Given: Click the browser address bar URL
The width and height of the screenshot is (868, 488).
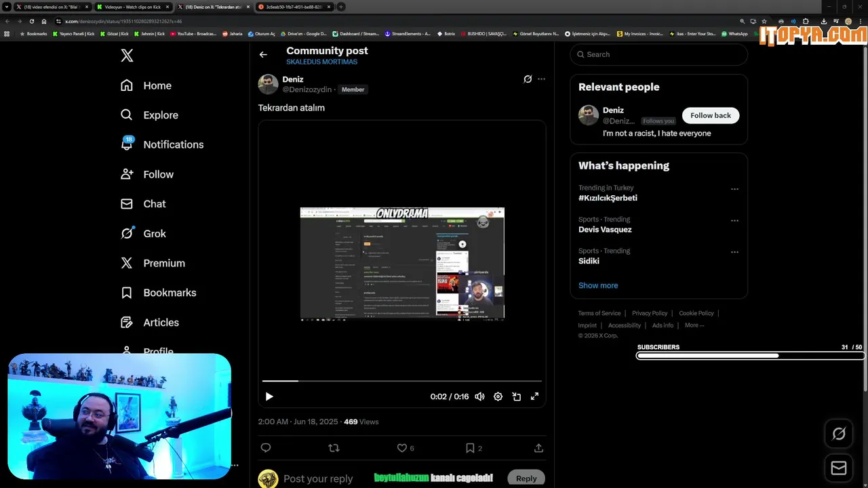Looking at the screenshot, I should [x=123, y=21].
